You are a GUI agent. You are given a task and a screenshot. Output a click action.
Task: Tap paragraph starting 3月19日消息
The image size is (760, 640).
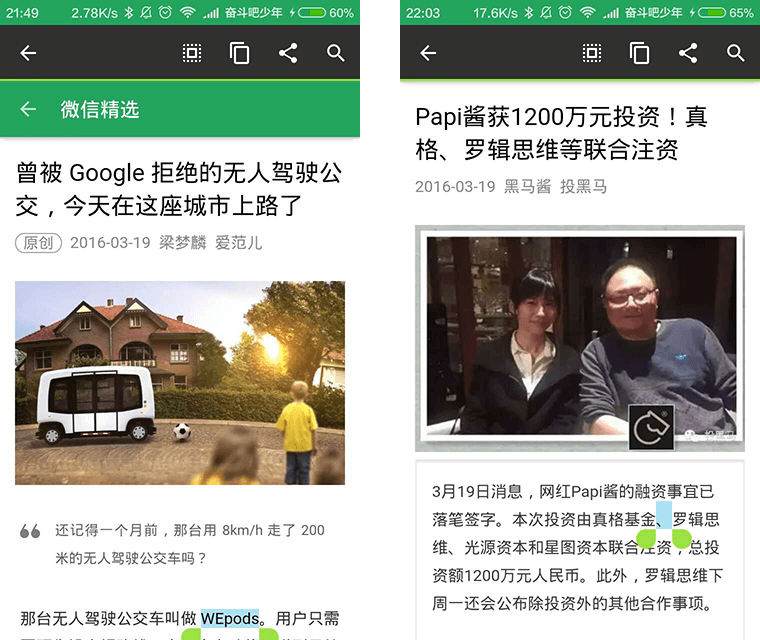(x=577, y=547)
